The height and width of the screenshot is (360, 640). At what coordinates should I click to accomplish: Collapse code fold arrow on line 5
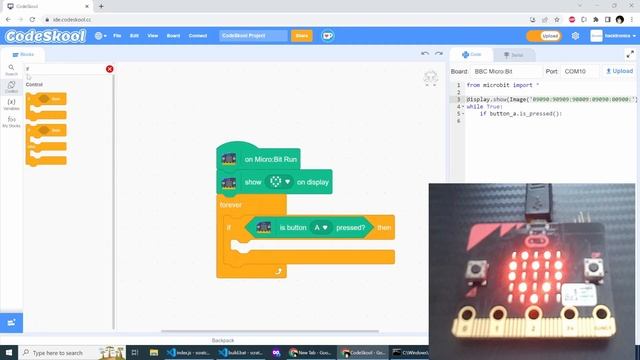coord(463,114)
